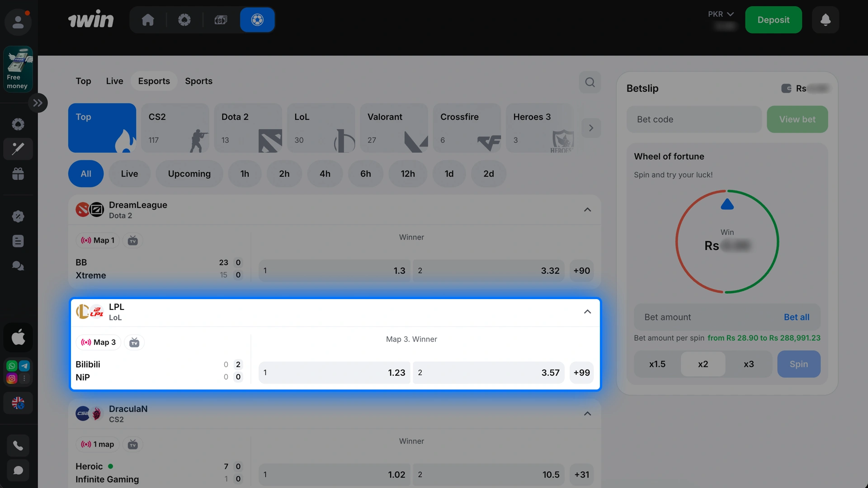Image resolution: width=868 pixels, height=488 pixels.
Task: Click the green Deposit button
Action: click(x=773, y=20)
